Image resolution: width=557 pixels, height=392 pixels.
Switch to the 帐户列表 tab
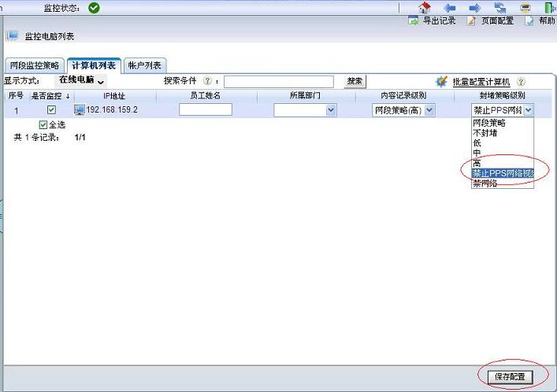(x=145, y=65)
